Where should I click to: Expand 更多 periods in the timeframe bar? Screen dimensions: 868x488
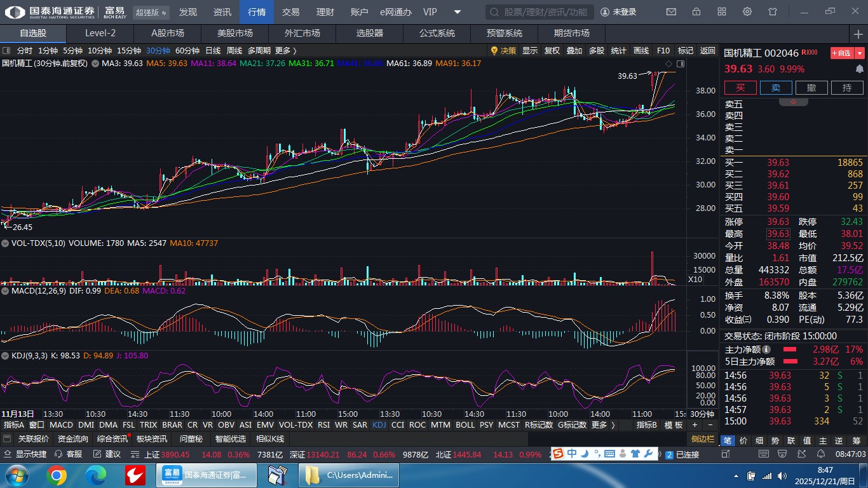coord(285,51)
